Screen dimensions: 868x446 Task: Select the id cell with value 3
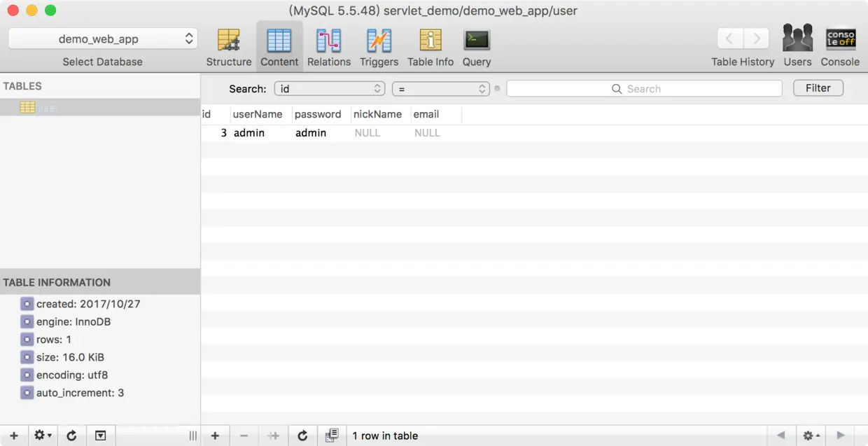coord(216,133)
